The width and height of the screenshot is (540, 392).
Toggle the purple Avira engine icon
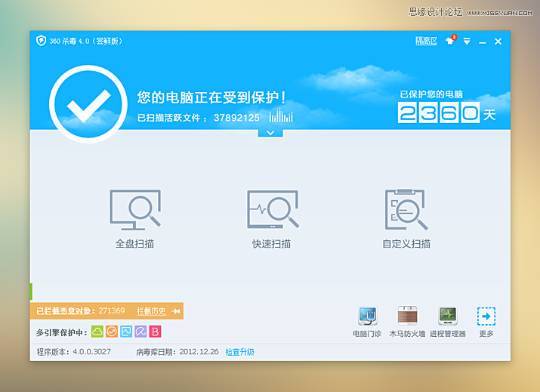(140, 332)
